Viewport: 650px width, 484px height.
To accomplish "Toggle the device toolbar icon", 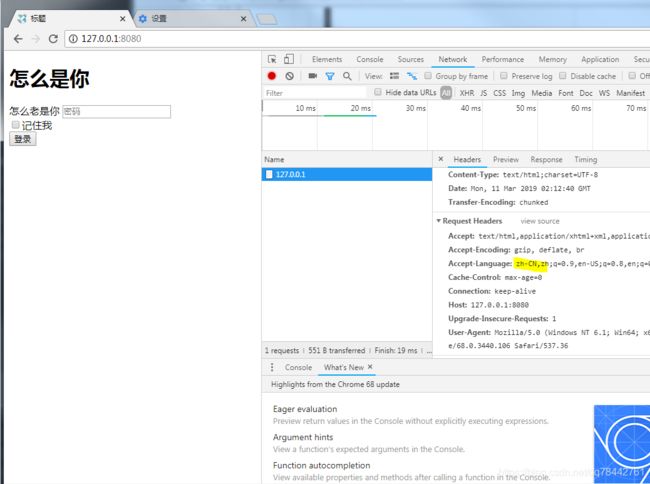I will [289, 59].
